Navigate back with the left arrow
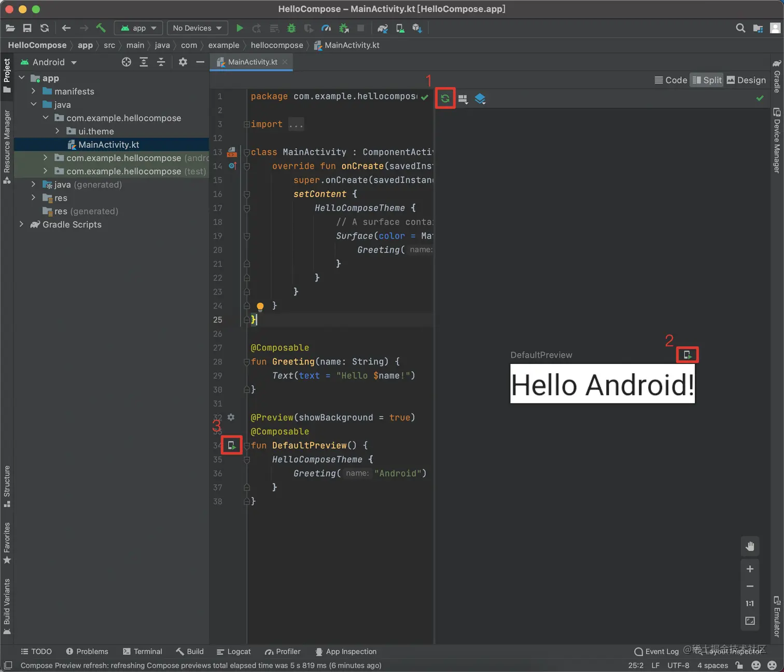 pyautogui.click(x=66, y=28)
